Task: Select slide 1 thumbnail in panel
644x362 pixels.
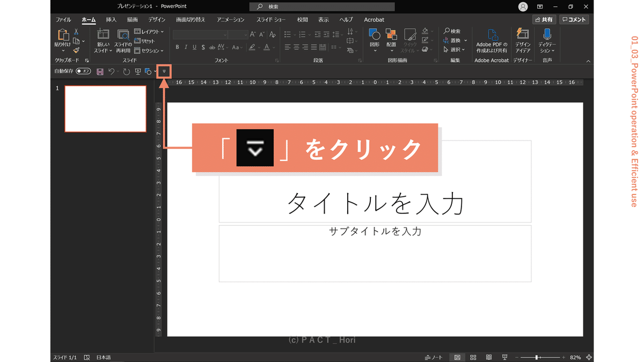Action: [105, 108]
